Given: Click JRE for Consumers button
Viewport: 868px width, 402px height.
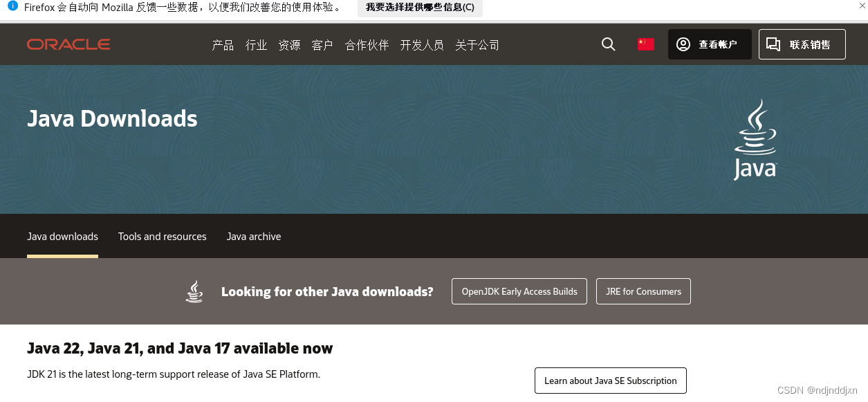Looking at the screenshot, I should [643, 291].
